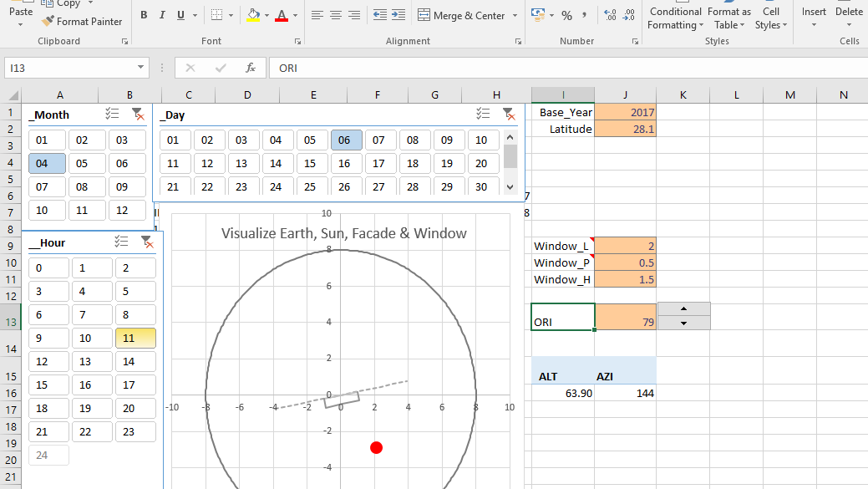Expand the Merge & Center dropdown arrow

pos(515,16)
